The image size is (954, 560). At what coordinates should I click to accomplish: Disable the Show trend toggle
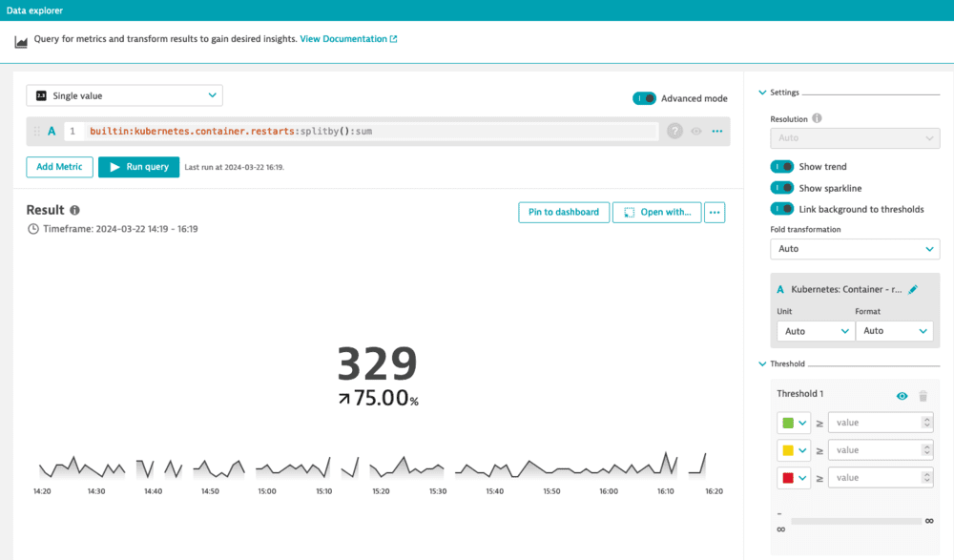tap(781, 166)
